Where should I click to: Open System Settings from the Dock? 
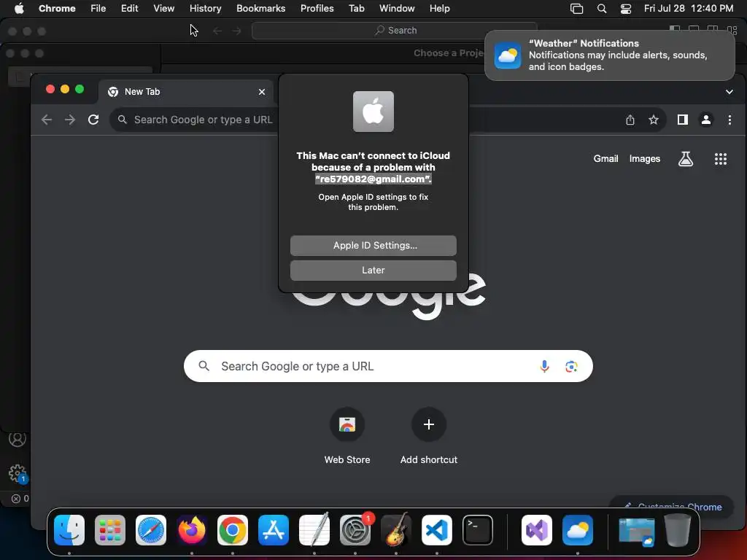click(355, 530)
